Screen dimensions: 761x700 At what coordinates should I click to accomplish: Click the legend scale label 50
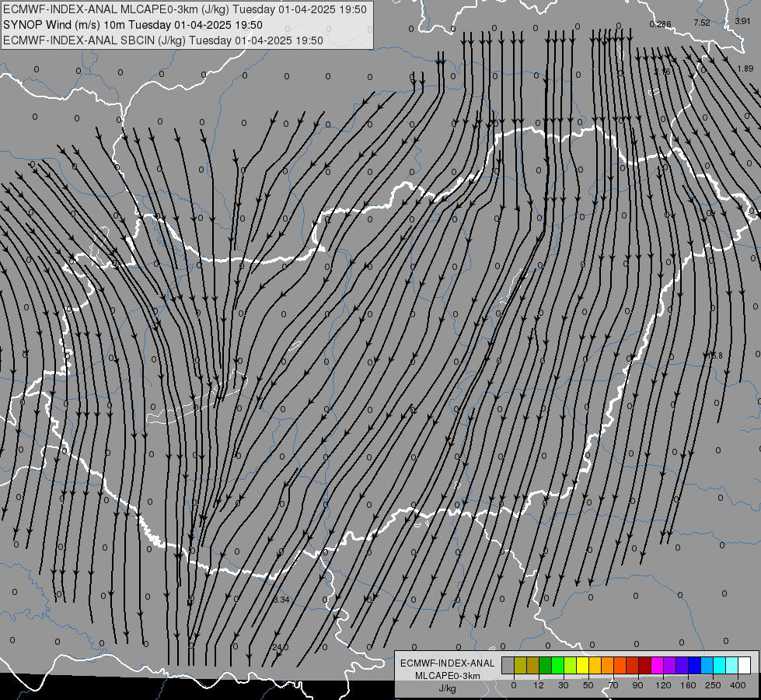[588, 685]
